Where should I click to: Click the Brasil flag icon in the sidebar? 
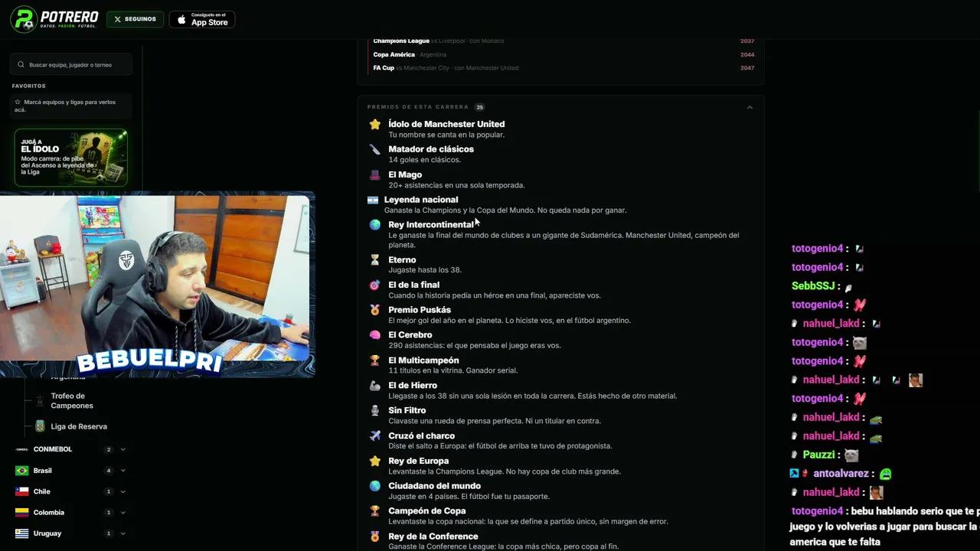tap(21, 471)
